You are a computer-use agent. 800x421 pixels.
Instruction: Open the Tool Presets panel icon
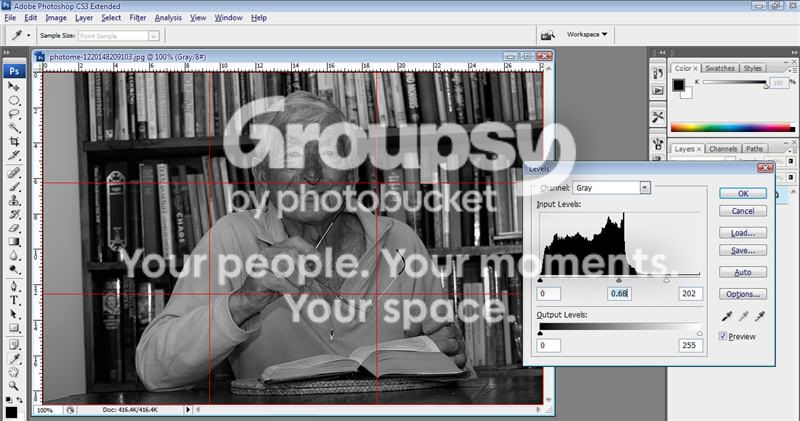coord(658,117)
